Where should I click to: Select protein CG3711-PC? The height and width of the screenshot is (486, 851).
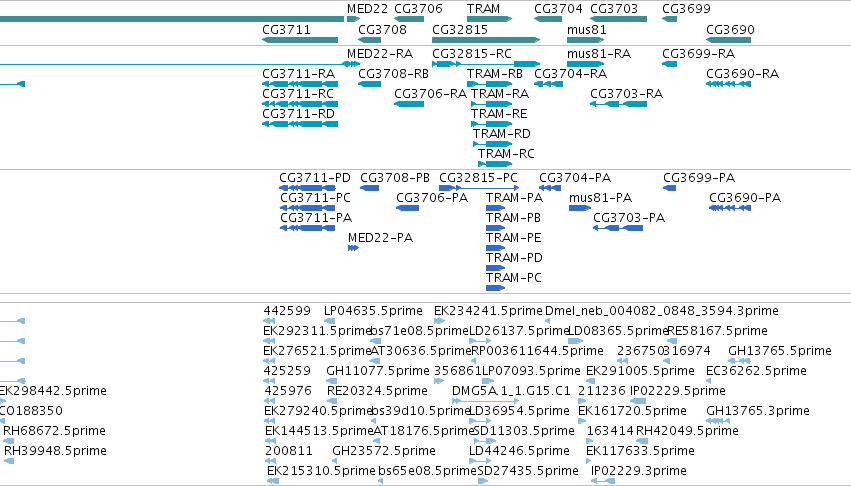(315, 198)
